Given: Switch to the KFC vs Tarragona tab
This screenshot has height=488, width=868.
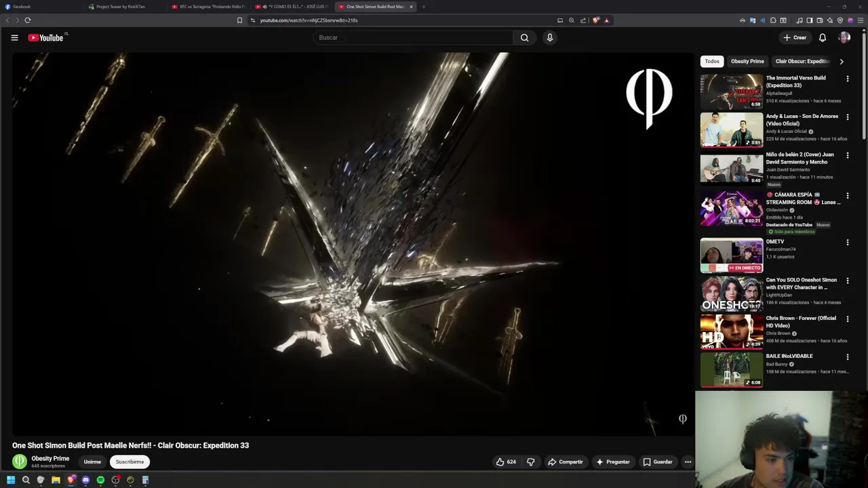Looking at the screenshot, I should pos(209,7).
